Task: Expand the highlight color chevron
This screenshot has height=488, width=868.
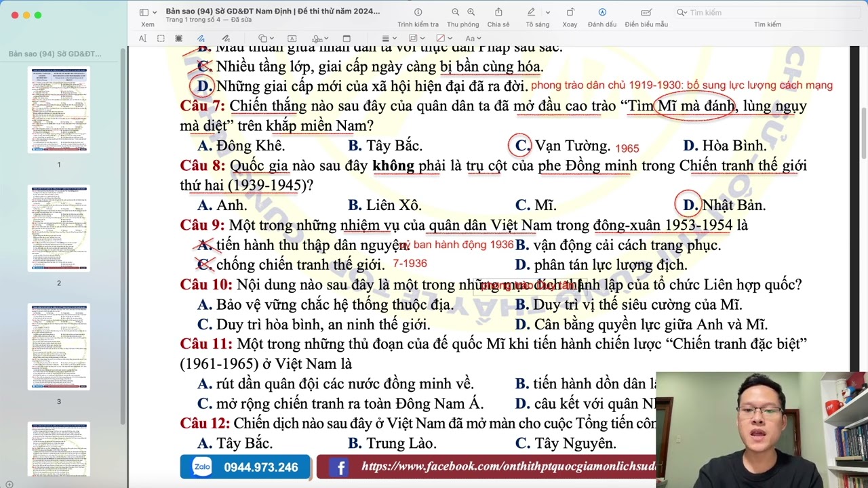Action: tap(548, 12)
